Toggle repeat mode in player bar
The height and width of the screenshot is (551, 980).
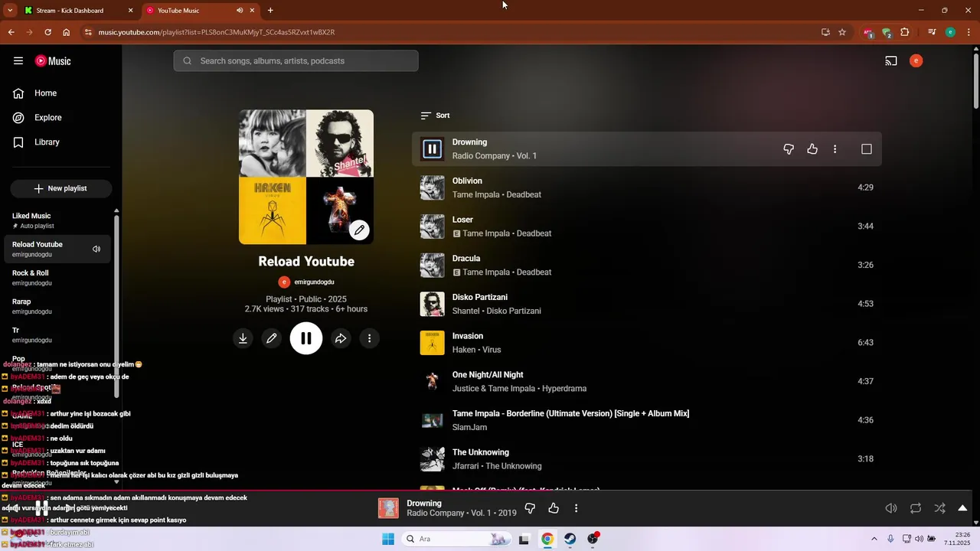(916, 508)
